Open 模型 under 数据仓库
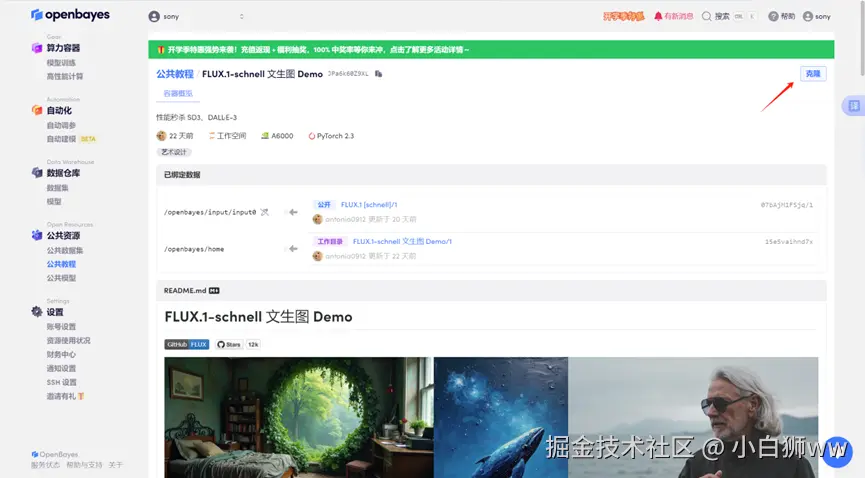865x478 pixels. pos(54,201)
